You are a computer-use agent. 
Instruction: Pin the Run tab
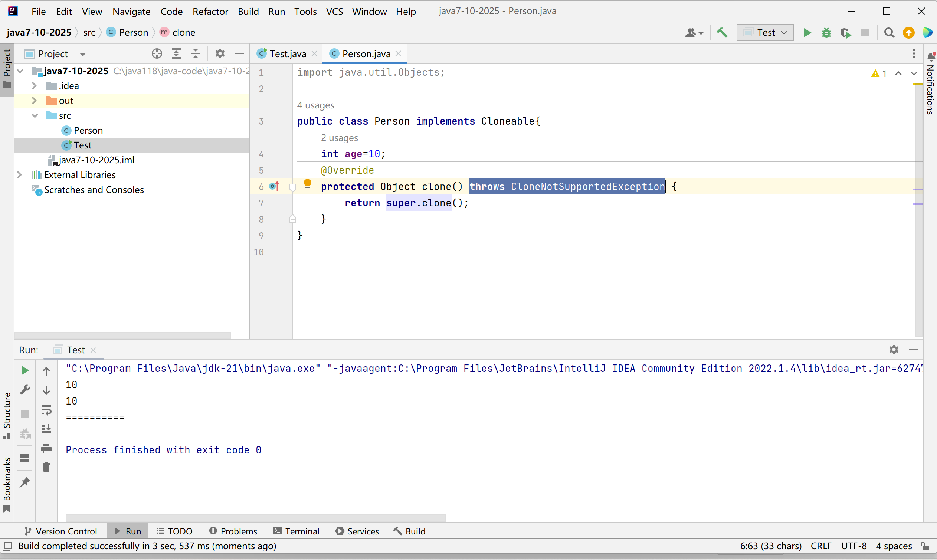25,482
